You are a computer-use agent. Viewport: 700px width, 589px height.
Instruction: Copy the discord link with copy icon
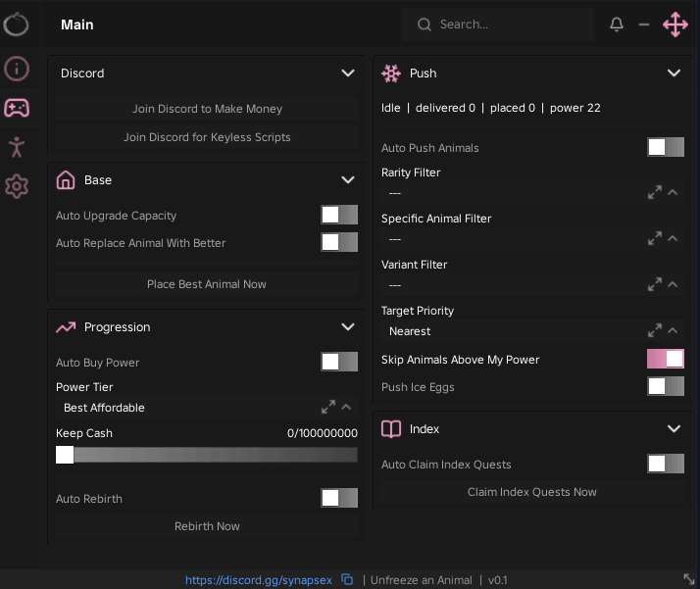347,579
